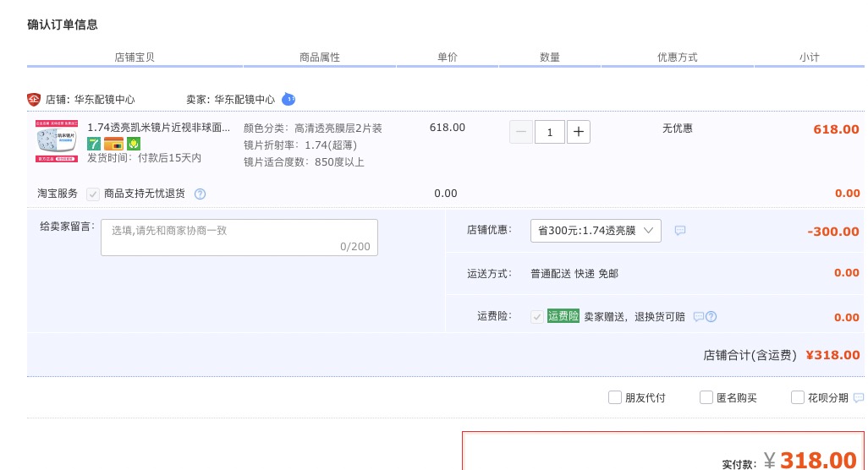
Task: Click 镜片折射率：1.74(超薄) attribute
Action: pos(300,145)
